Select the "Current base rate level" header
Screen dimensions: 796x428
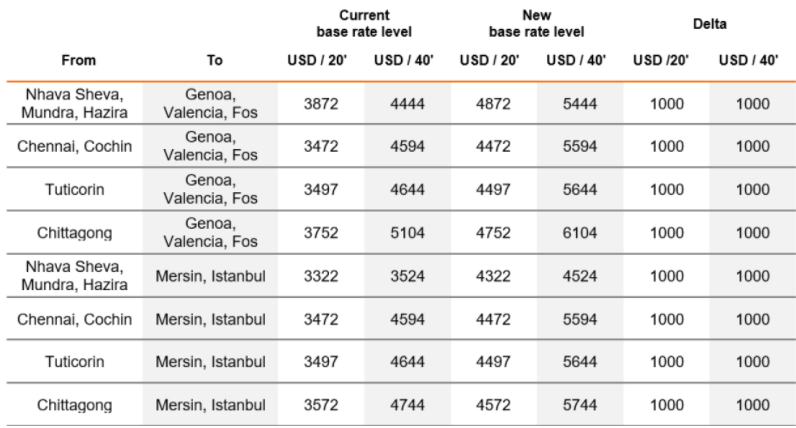[363, 24]
